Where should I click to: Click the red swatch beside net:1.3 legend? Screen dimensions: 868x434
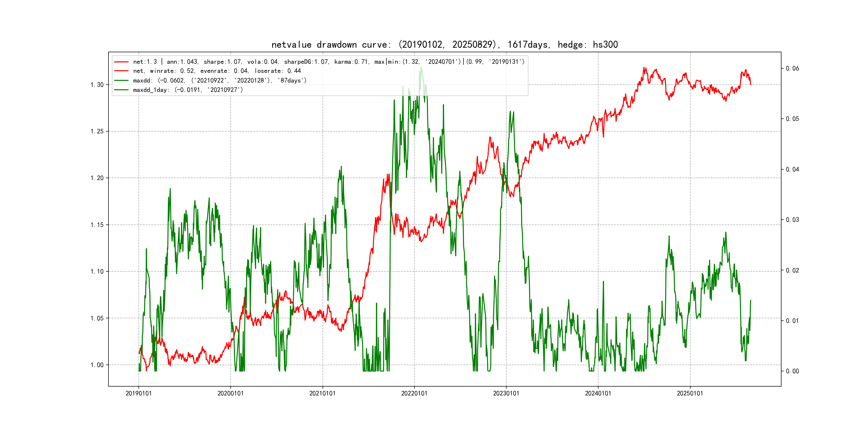click(x=121, y=62)
